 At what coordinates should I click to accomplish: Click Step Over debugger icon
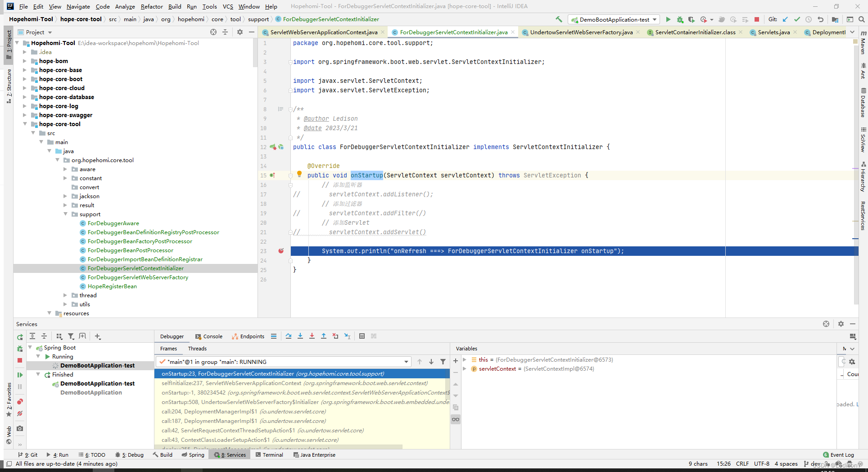coord(289,336)
